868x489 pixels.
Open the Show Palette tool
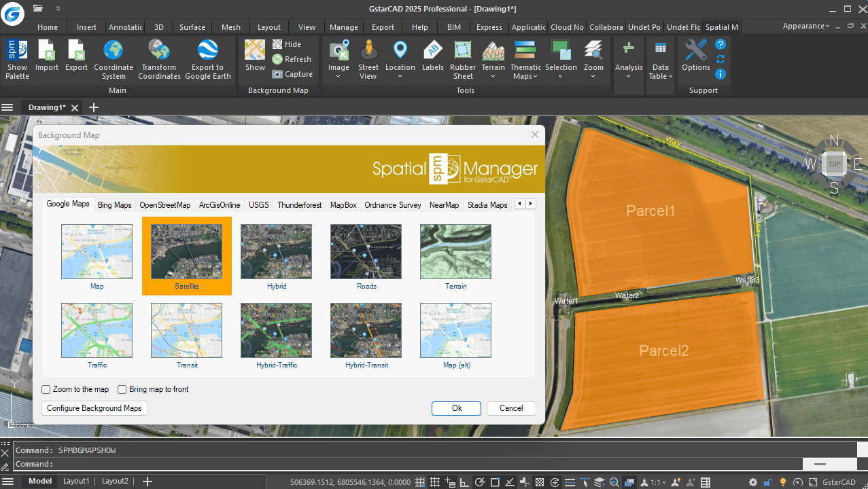coord(17,59)
